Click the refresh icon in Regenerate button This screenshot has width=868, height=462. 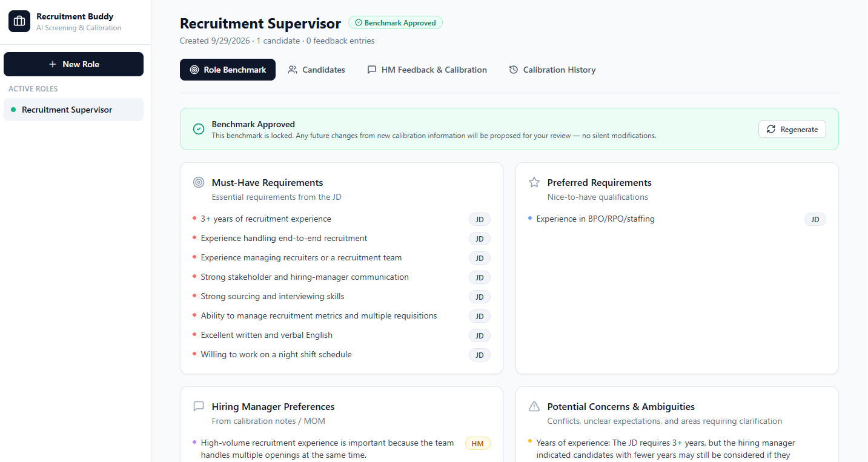click(771, 129)
